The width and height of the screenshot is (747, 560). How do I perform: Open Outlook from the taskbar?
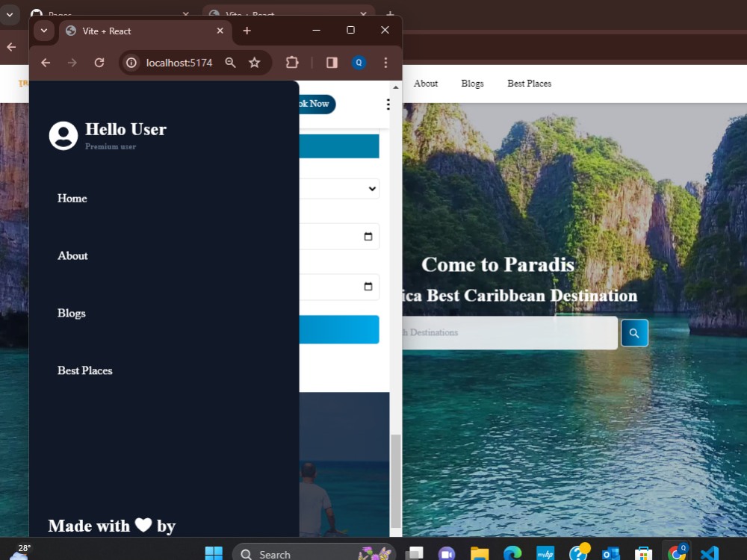tap(611, 553)
